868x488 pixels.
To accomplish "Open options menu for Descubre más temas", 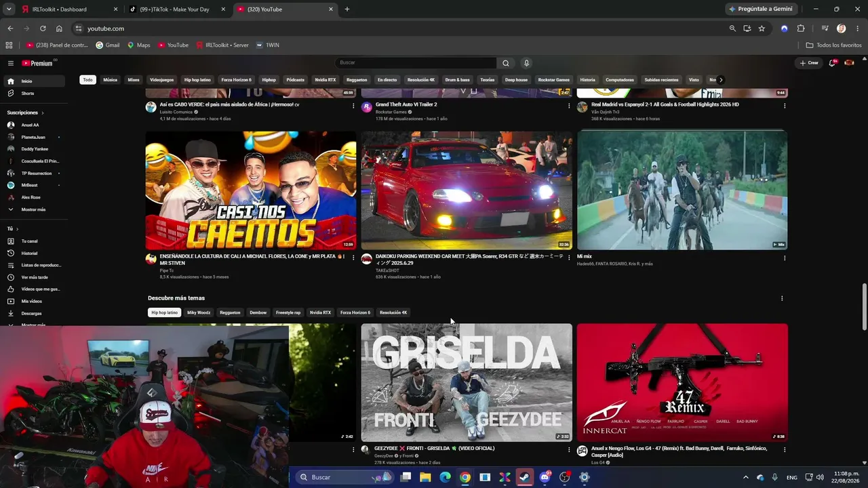I will (x=782, y=298).
